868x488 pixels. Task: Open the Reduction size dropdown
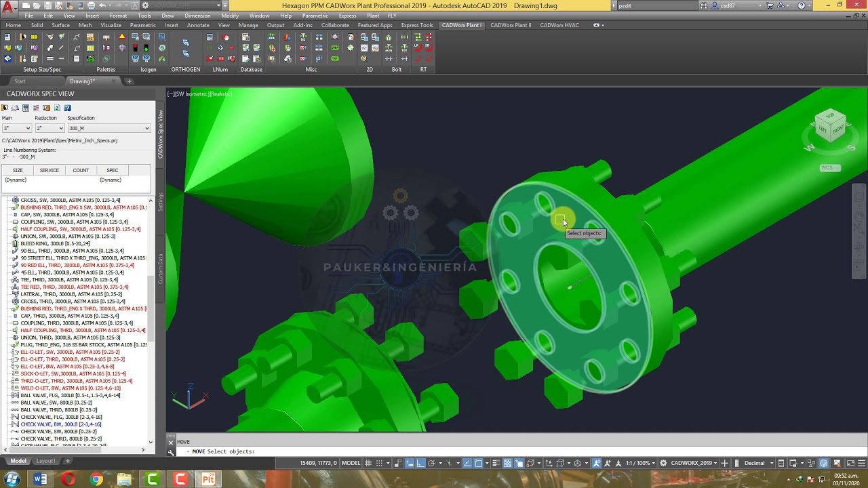50,128
